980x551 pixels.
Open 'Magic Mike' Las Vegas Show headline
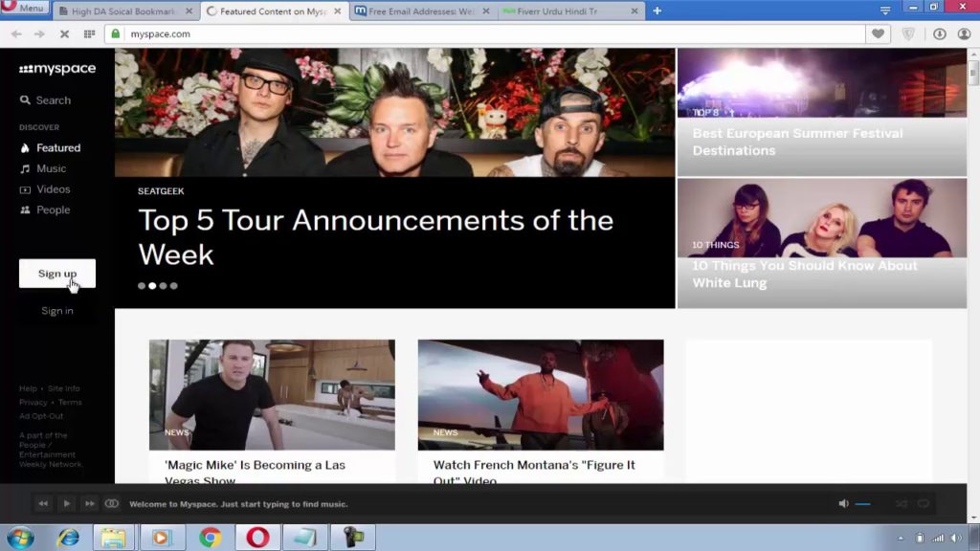255,472
